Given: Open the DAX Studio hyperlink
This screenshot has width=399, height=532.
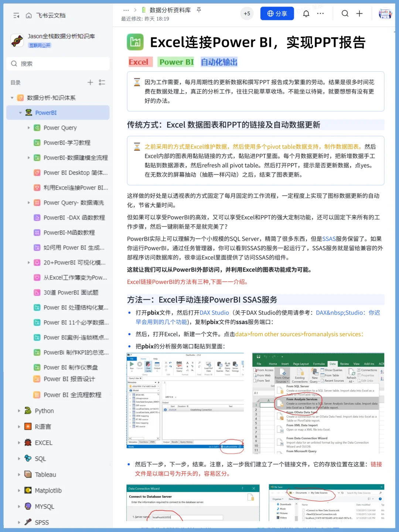Looking at the screenshot, I should click(214, 313).
